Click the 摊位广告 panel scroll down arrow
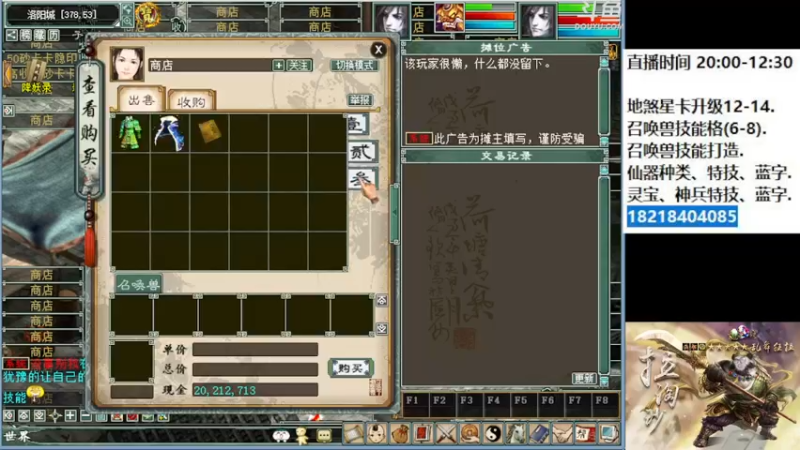 [604, 141]
